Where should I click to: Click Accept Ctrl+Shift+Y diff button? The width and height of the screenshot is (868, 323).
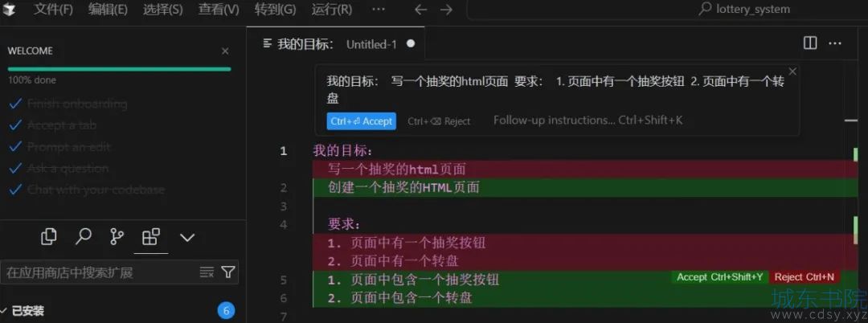coord(719,277)
